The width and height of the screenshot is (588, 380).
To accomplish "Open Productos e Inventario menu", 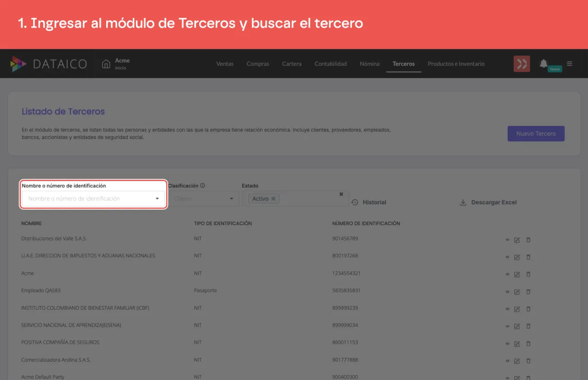I will tap(456, 64).
